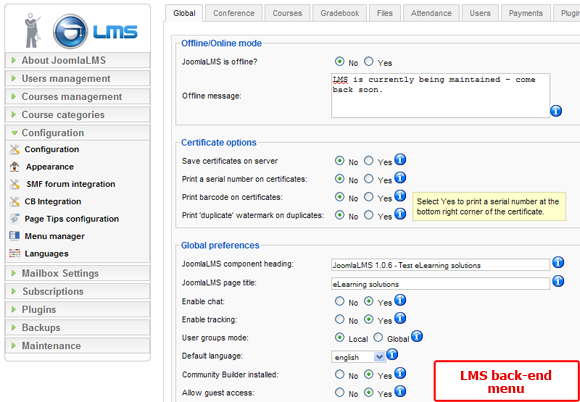Switch to the Courses tab
Screen dimensions: 580x402
(287, 13)
